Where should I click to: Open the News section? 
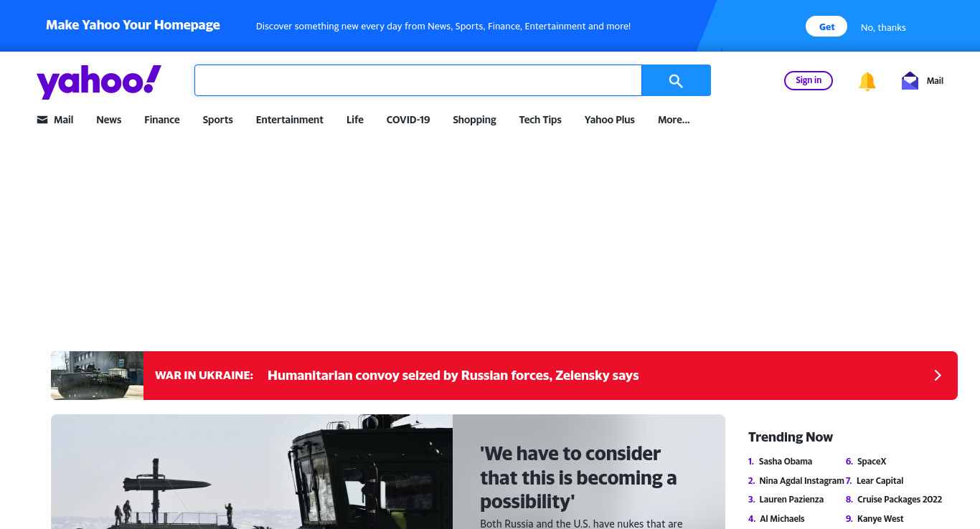(109, 120)
